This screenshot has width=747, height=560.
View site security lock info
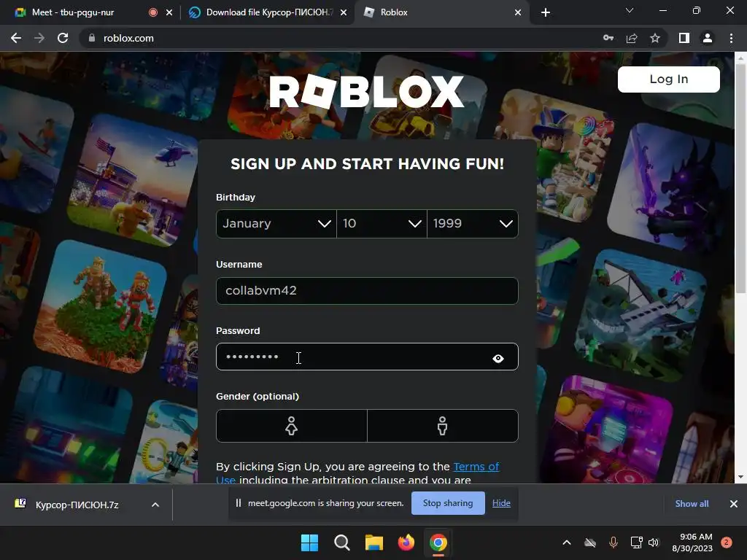pyautogui.click(x=92, y=38)
